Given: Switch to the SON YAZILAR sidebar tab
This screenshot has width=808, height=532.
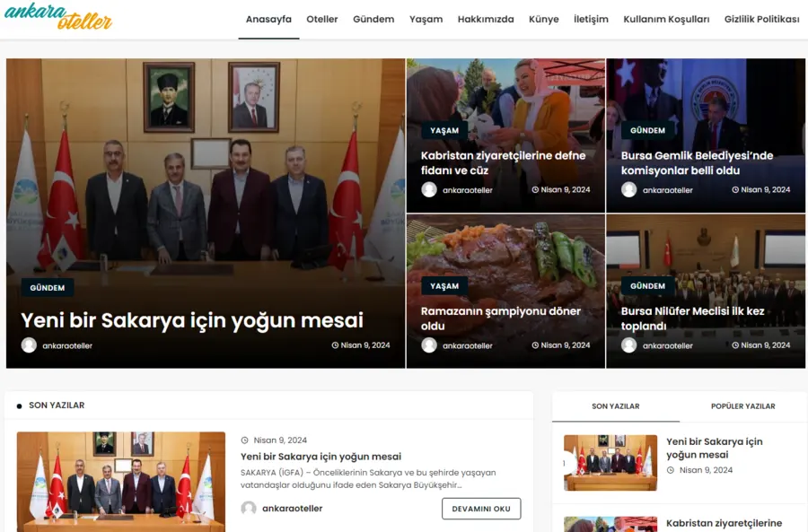Looking at the screenshot, I should (616, 406).
